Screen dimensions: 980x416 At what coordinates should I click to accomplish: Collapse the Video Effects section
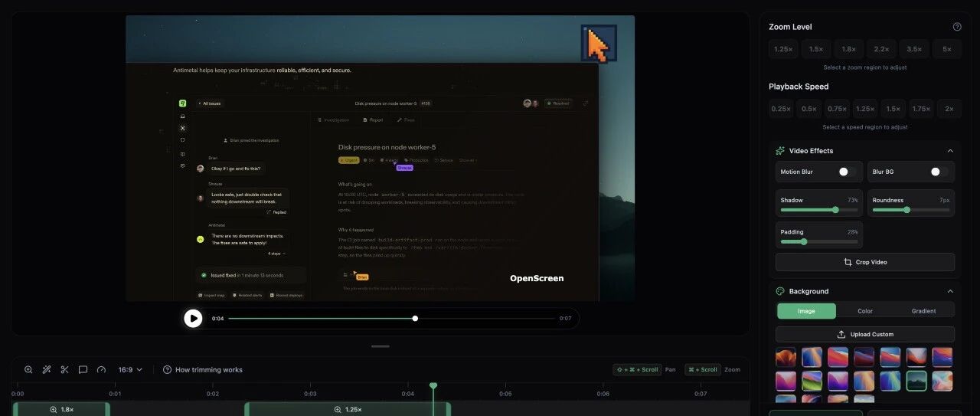click(x=950, y=151)
